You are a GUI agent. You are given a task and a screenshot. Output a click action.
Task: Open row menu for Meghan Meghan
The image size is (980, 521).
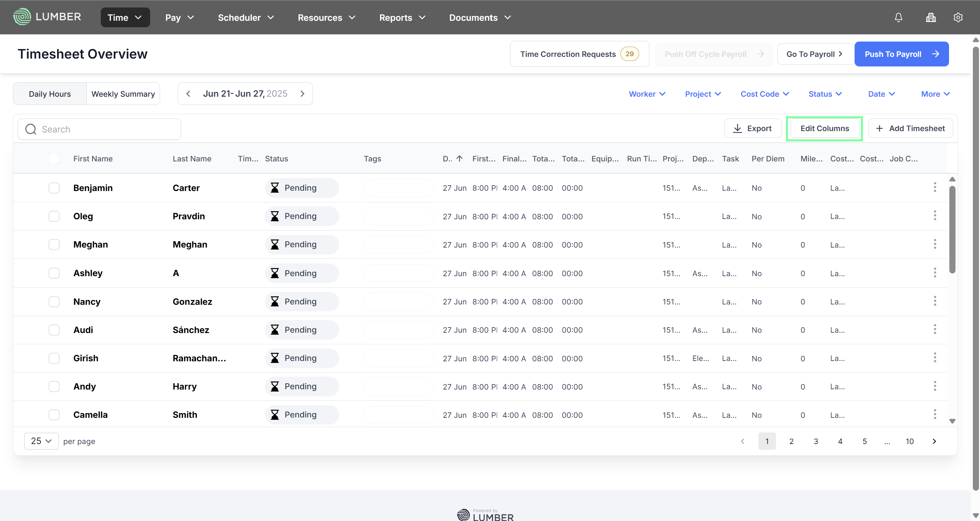[x=935, y=244]
